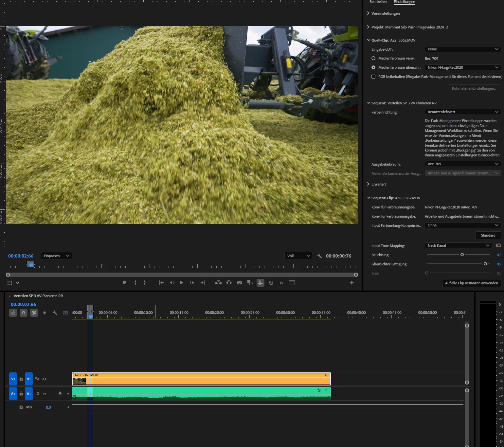Click the Add Marker icon in the program monitor
This screenshot has height=447, width=504.
(124, 283)
